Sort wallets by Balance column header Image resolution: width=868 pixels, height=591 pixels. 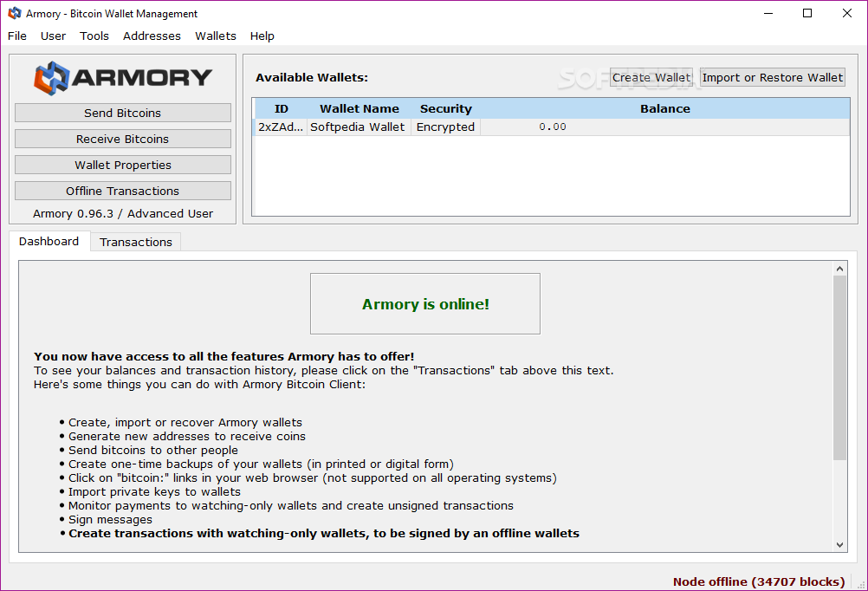664,108
